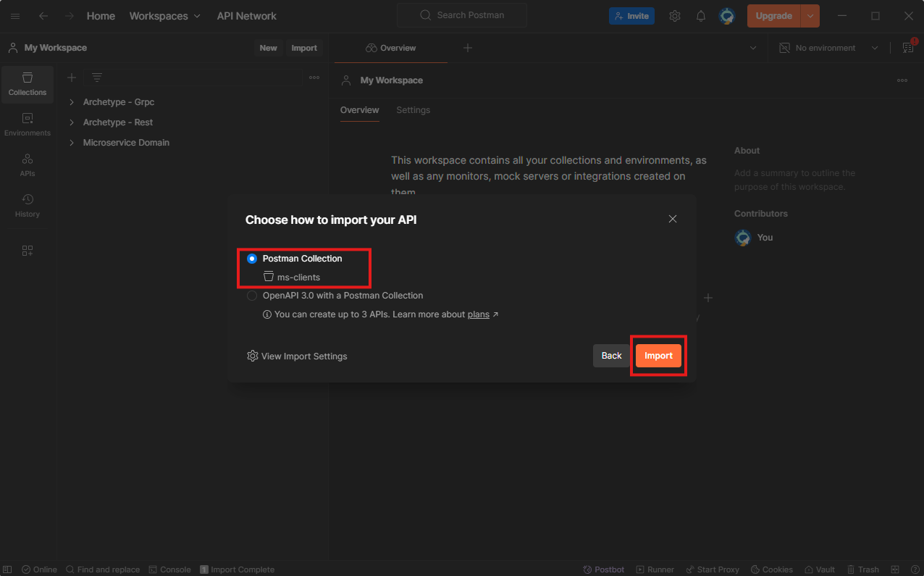Select OpenAPI 3.0 with a Postman Collection
The height and width of the screenshot is (576, 924).
[252, 296]
